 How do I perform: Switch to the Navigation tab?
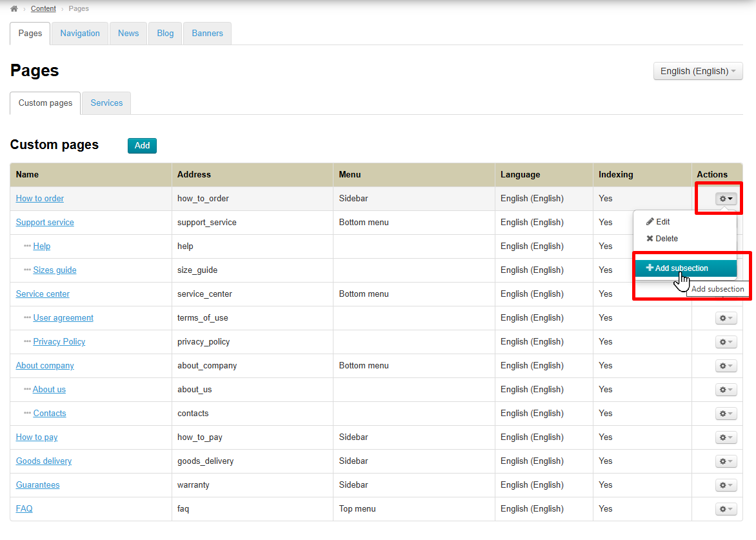(x=80, y=34)
